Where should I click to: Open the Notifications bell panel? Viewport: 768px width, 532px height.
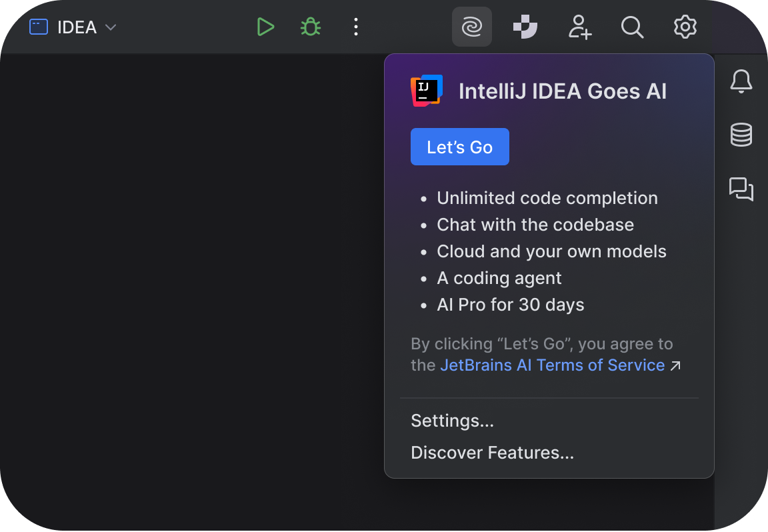(x=741, y=81)
